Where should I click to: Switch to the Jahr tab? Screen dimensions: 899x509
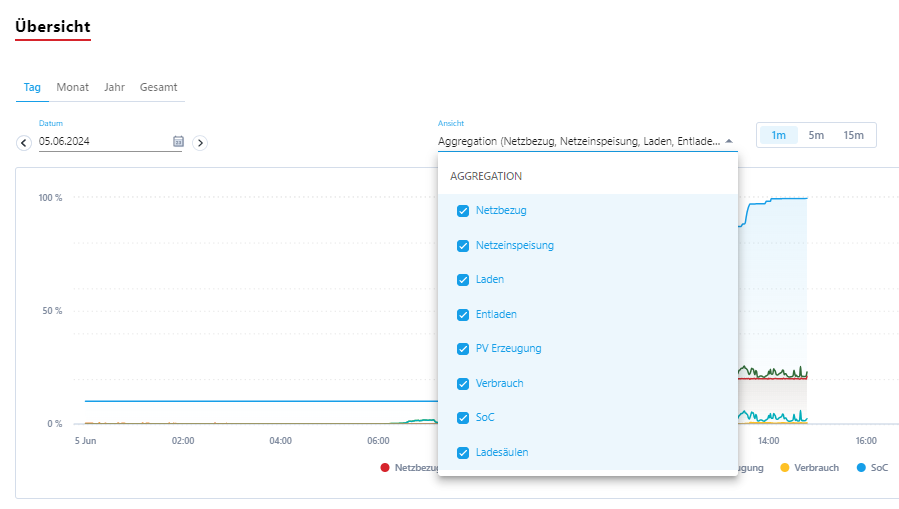click(114, 87)
